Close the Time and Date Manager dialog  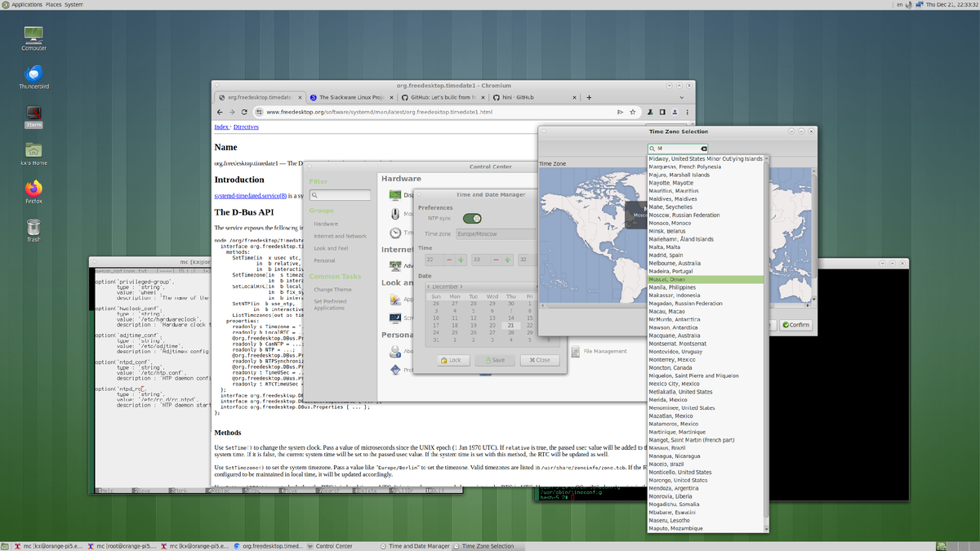point(539,360)
